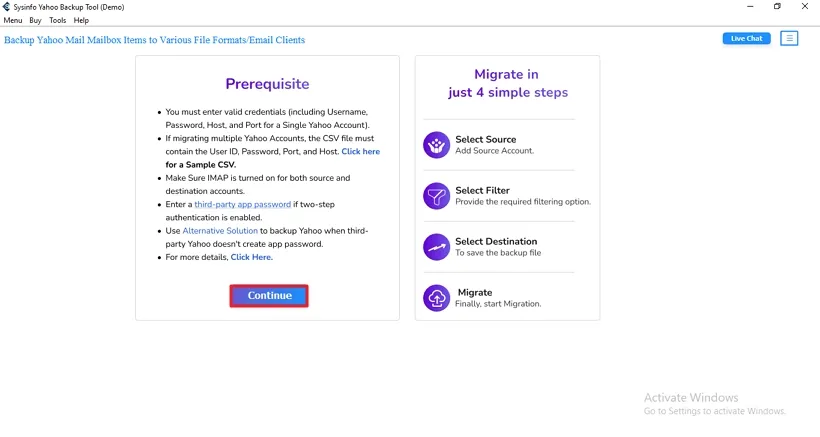820x437 pixels.
Task: Click the Select Destination arrow icon
Action: [437, 247]
